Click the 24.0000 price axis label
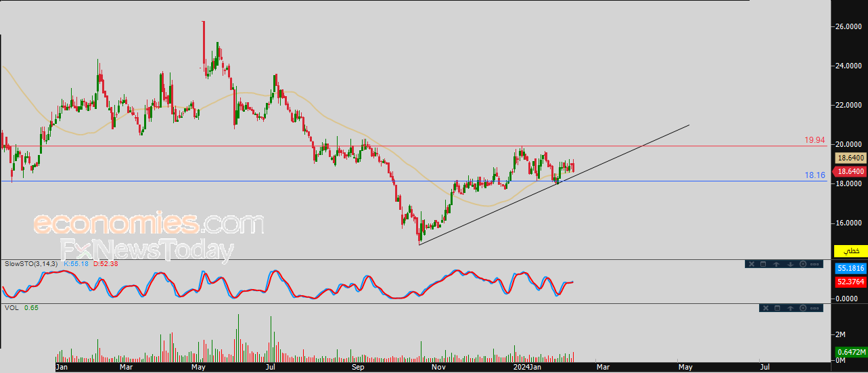868x373 pixels. tap(850, 66)
